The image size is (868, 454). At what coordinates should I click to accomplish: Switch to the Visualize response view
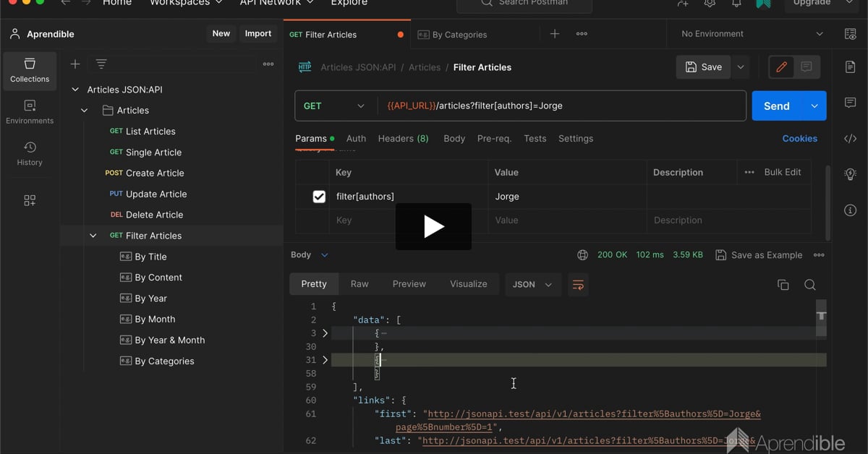[469, 284]
